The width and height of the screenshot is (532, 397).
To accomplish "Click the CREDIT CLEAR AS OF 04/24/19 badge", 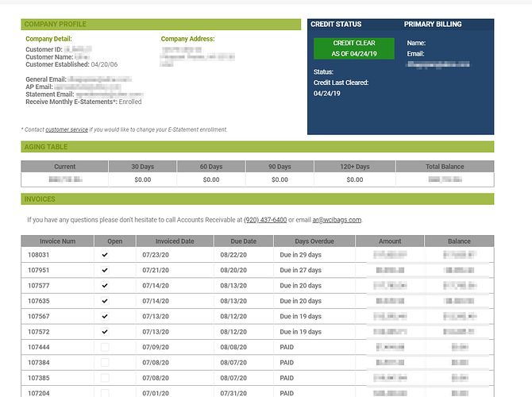I will pos(354,48).
